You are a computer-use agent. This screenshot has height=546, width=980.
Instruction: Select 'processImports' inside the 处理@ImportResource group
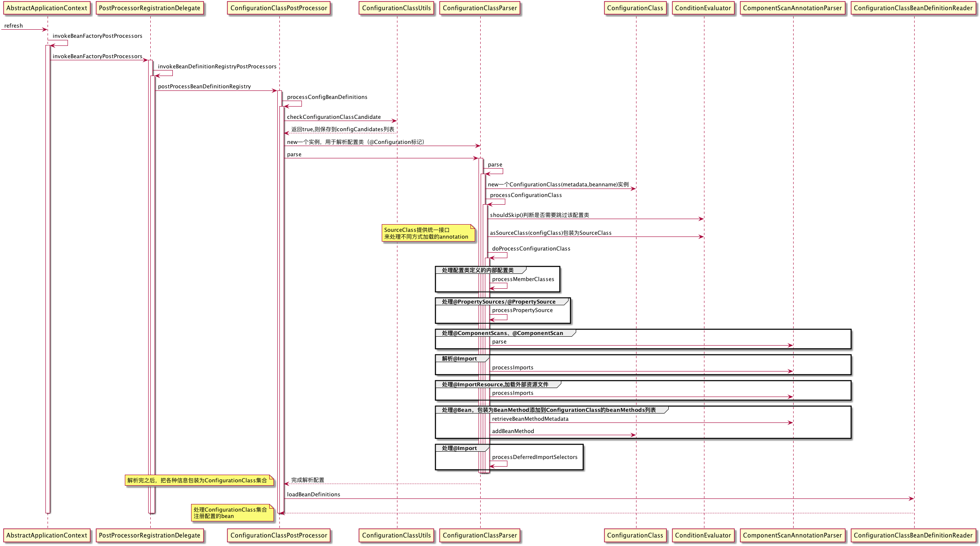[513, 393]
